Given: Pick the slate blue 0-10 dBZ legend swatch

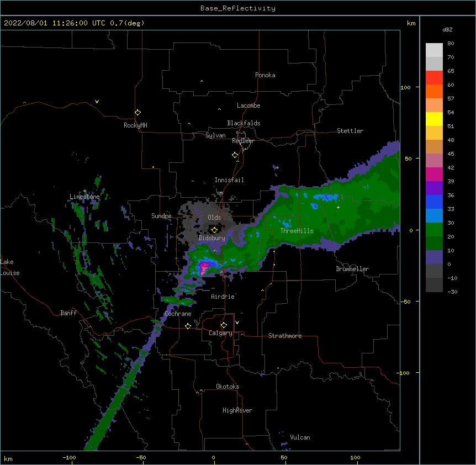Looking at the screenshot, I should [434, 257].
